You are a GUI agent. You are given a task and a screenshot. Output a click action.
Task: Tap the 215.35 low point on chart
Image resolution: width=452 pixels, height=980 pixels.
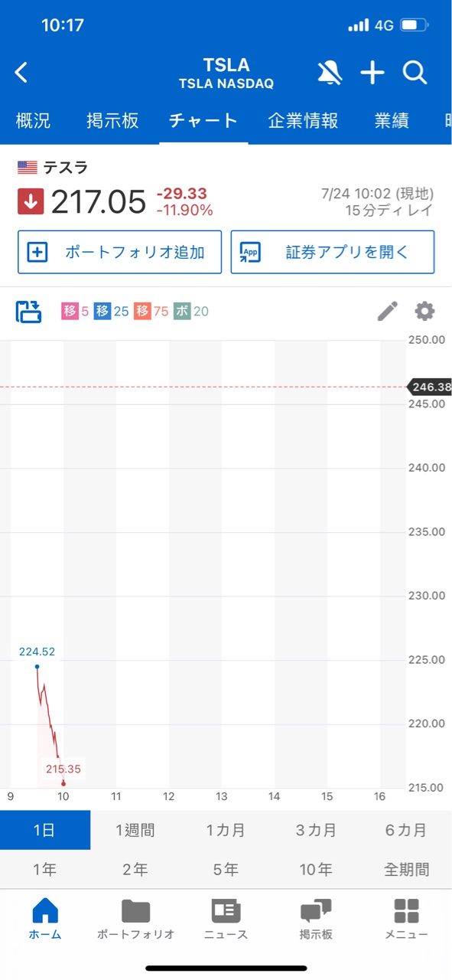(63, 782)
